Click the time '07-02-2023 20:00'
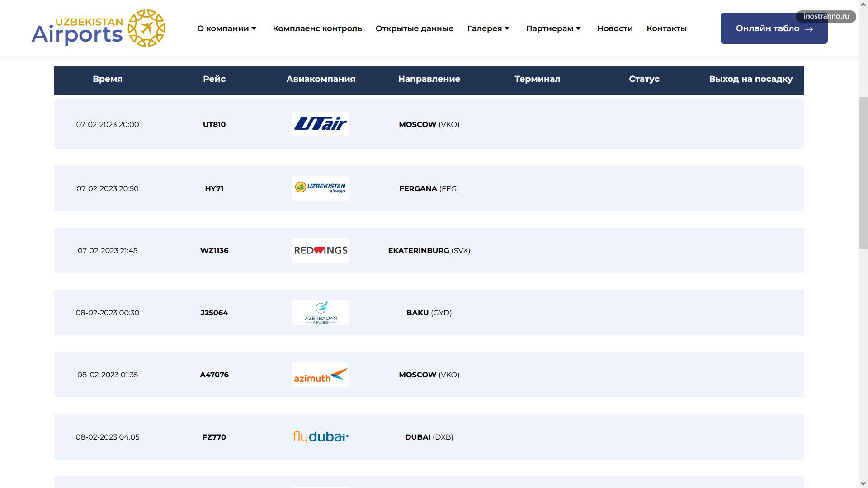 click(108, 124)
